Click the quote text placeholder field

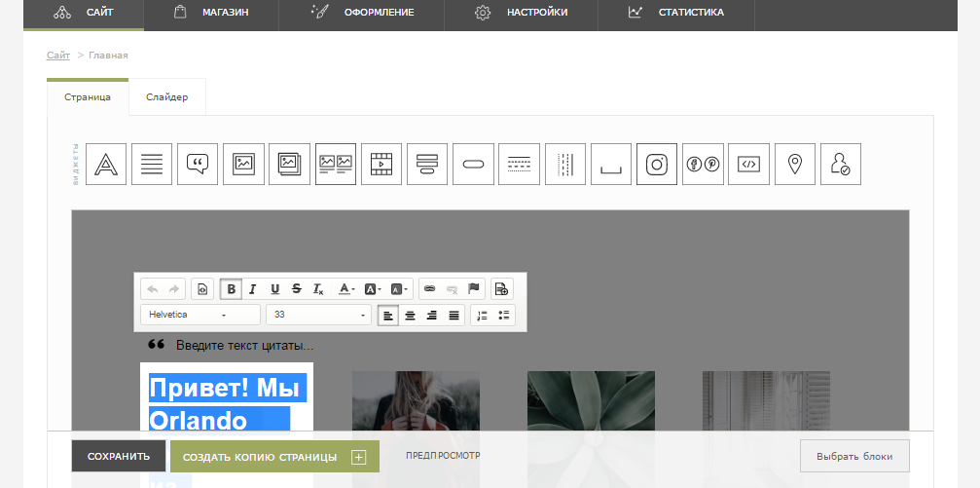(x=245, y=346)
